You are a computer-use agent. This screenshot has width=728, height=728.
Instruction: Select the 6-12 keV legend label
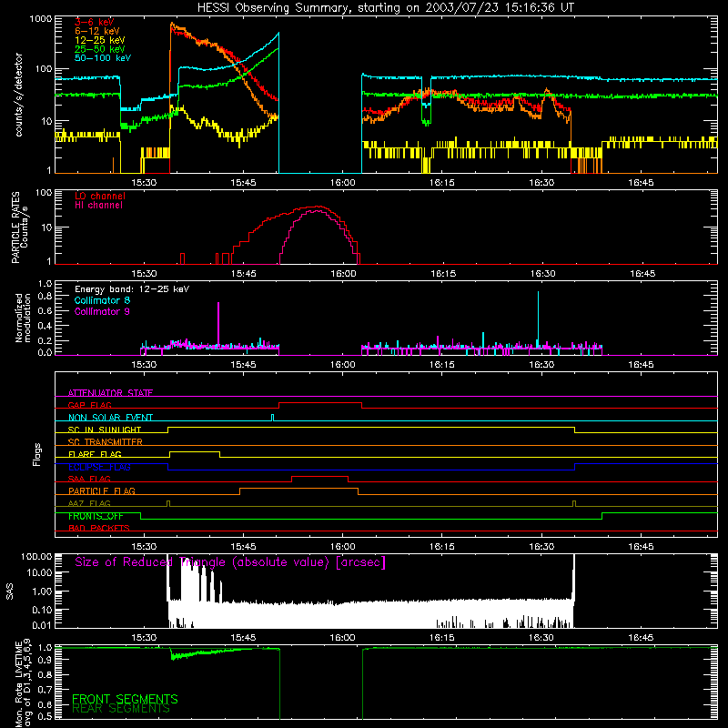pyautogui.click(x=97, y=31)
